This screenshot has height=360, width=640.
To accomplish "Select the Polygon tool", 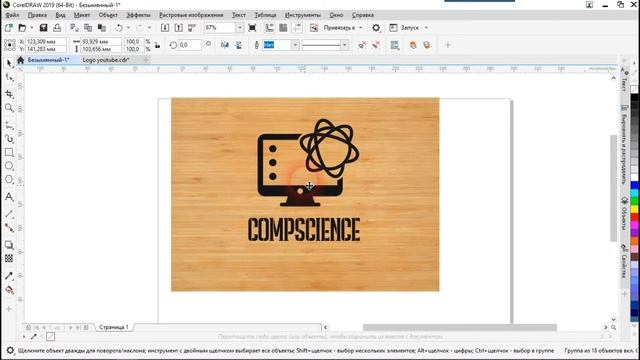I will (9, 180).
